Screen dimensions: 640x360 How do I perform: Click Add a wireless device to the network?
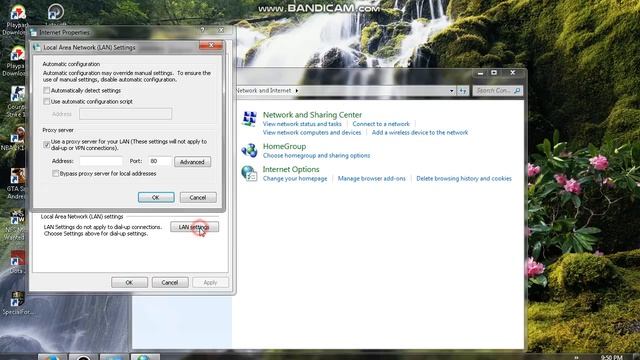point(420,132)
